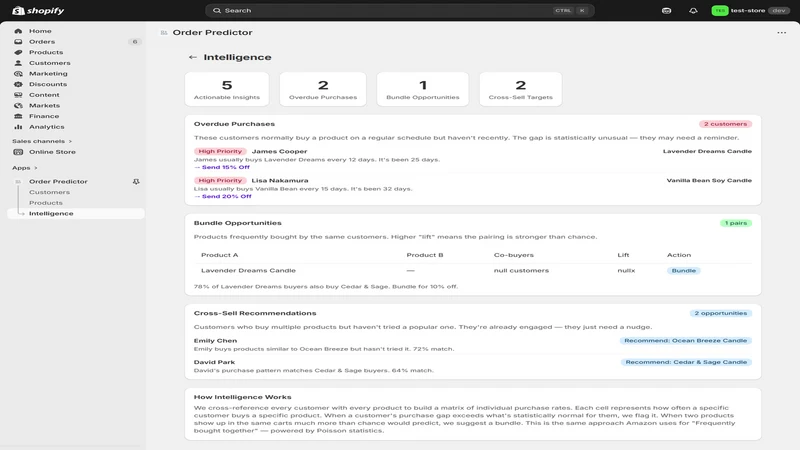Image resolution: width=800 pixels, height=450 pixels.
Task: Click the Discounts badge icon
Action: (x=18, y=84)
